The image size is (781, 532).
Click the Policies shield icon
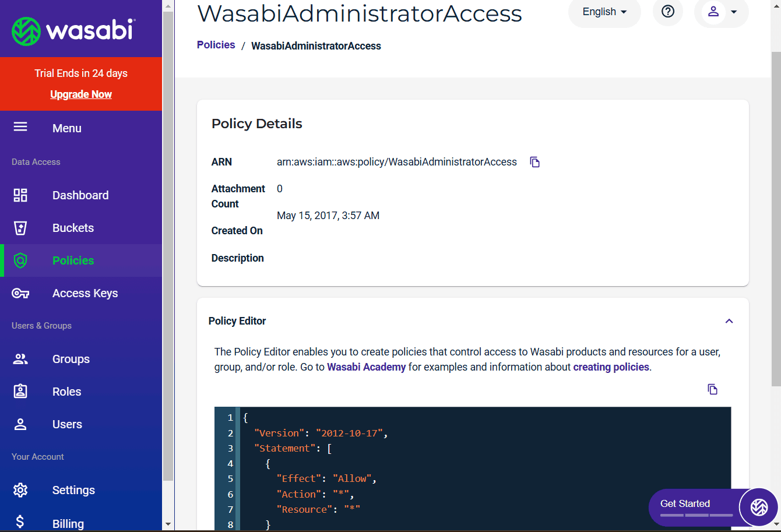coord(20,260)
